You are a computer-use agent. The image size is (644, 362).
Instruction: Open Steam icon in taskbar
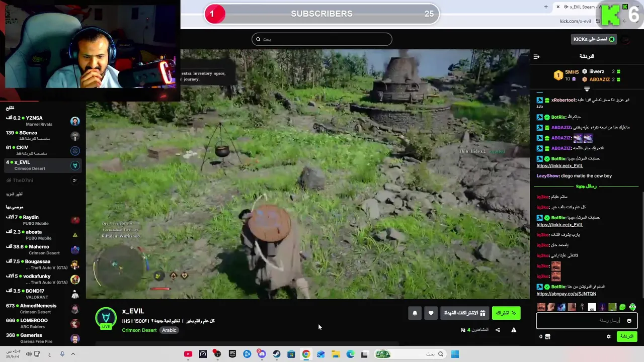[277, 354]
